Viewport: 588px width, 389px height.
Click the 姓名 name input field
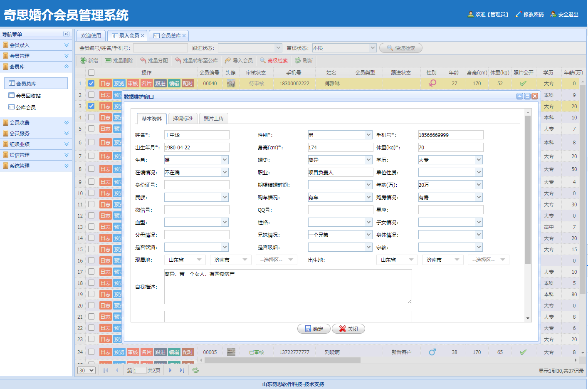(x=197, y=135)
